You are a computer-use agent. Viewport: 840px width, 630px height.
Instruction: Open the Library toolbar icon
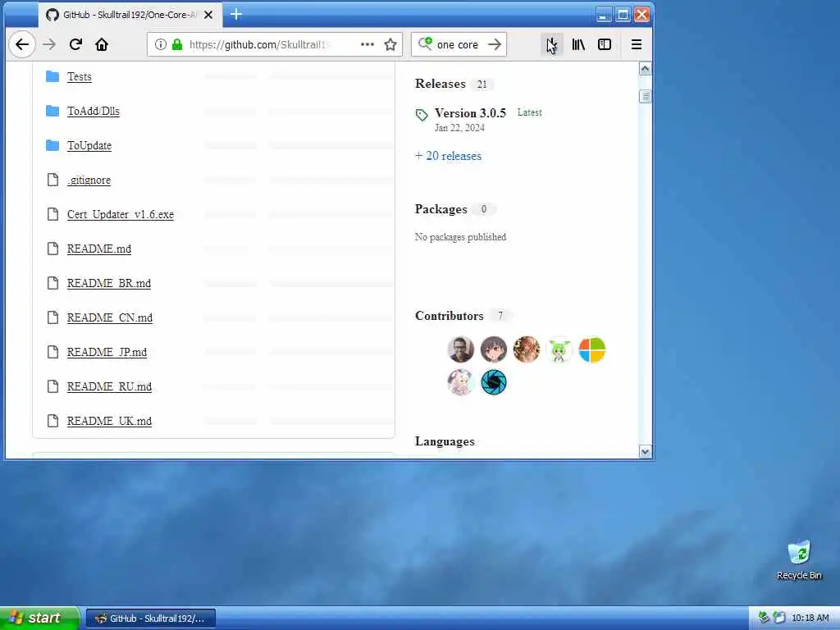tap(578, 44)
